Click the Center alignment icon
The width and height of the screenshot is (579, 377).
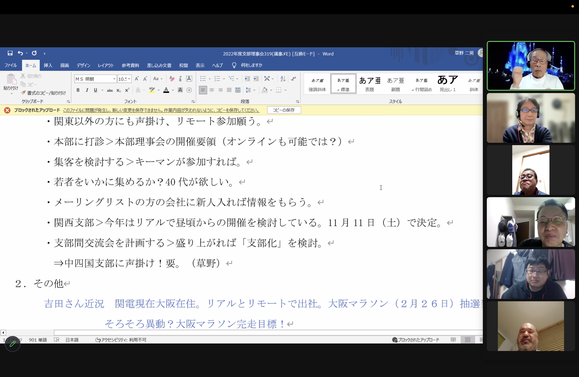coord(212,90)
